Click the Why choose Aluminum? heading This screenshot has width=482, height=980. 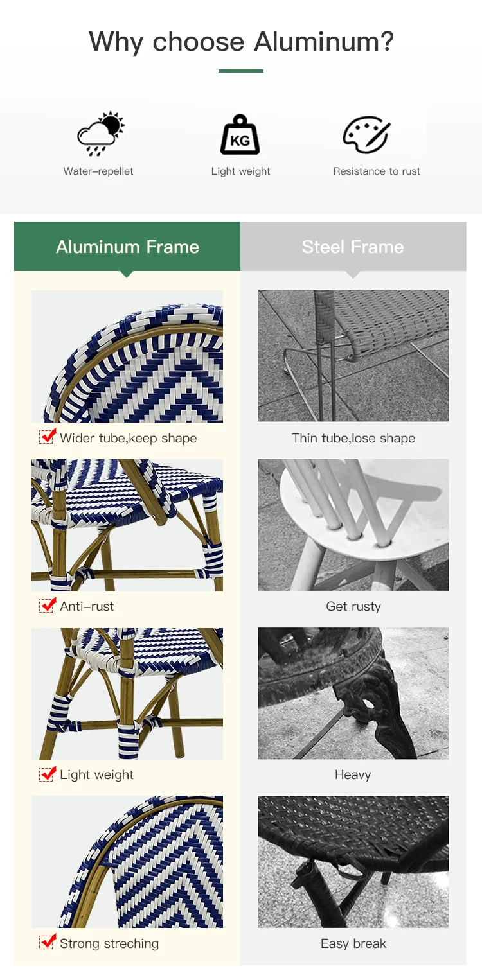[241, 42]
